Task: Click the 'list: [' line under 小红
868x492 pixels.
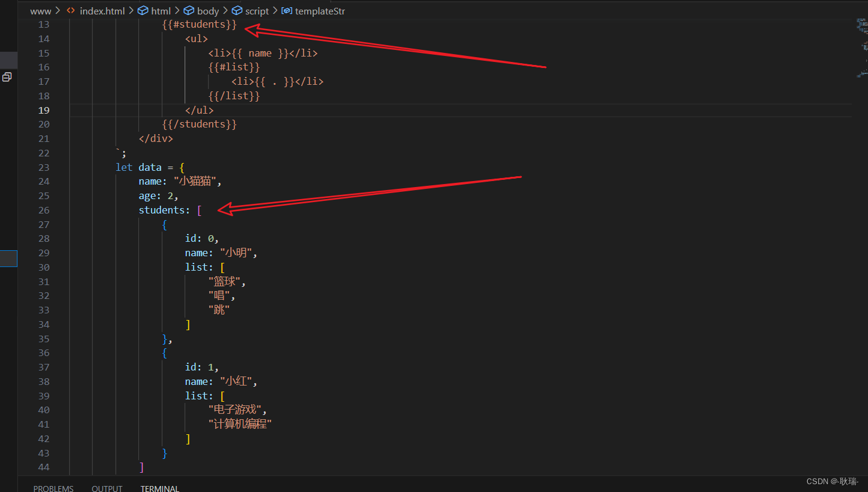Action: [x=205, y=396]
